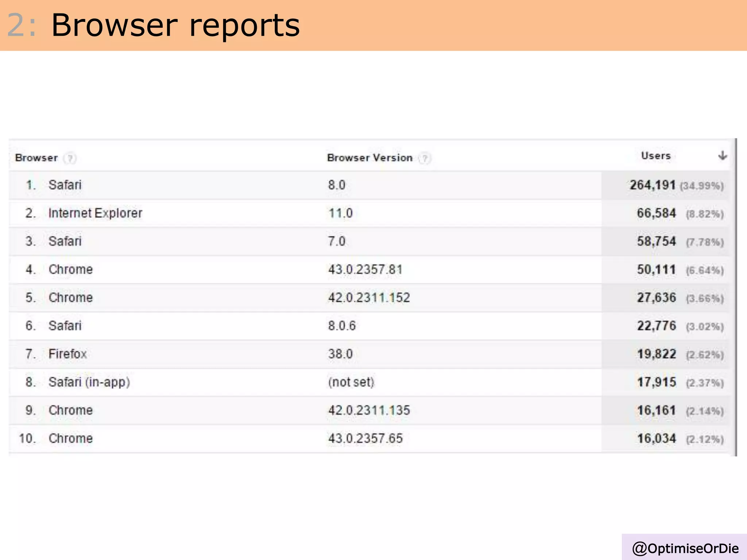This screenshot has height=560, width=747.
Task: Open Chrome link in row 10
Action: coord(71,438)
